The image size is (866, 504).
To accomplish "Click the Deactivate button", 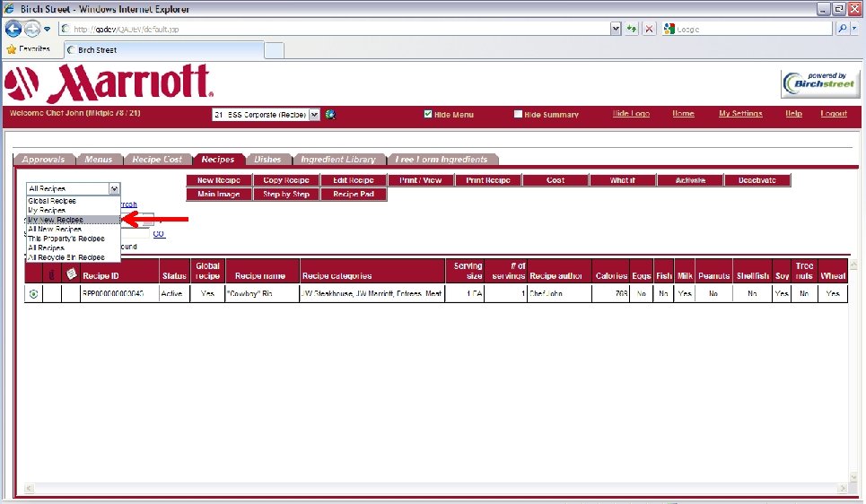I will [757, 180].
